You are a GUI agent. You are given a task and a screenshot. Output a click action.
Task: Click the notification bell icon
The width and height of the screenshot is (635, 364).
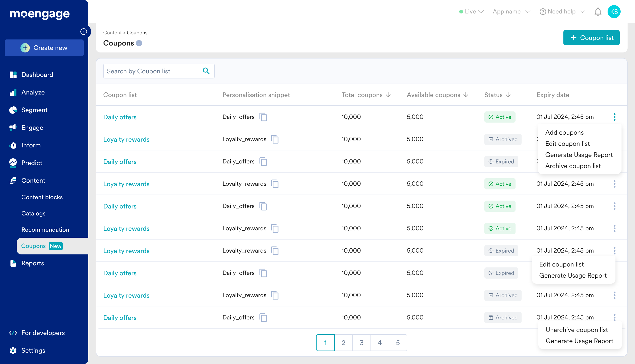[598, 12]
